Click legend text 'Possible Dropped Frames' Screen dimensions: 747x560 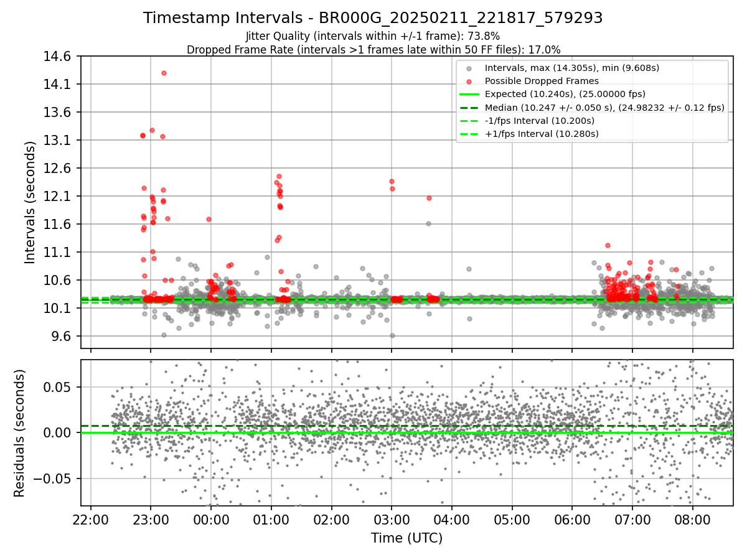coord(542,81)
